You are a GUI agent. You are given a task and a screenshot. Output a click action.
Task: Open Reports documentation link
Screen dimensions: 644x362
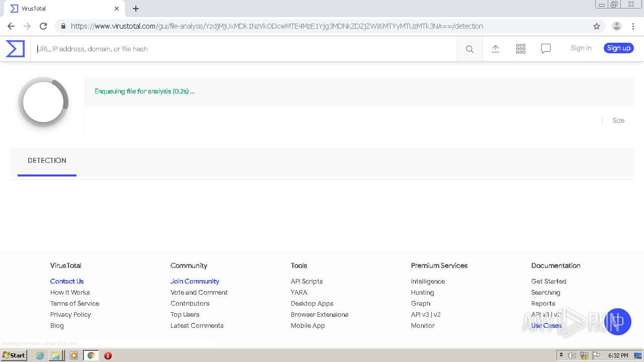(543, 304)
